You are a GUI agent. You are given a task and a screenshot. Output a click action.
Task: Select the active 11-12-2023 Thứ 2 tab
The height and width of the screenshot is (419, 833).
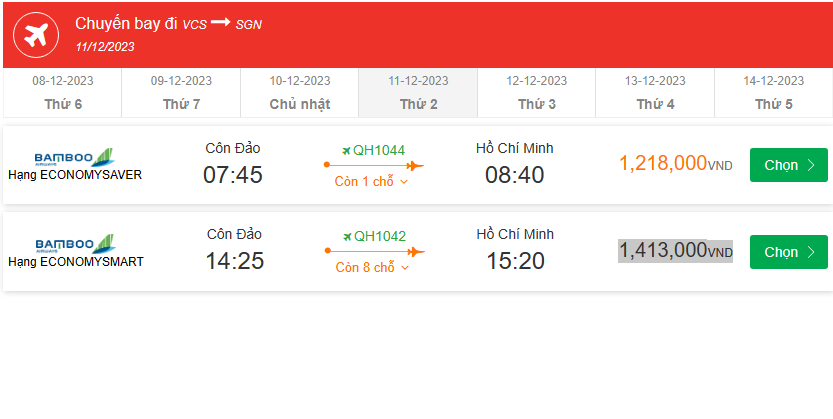pos(418,93)
